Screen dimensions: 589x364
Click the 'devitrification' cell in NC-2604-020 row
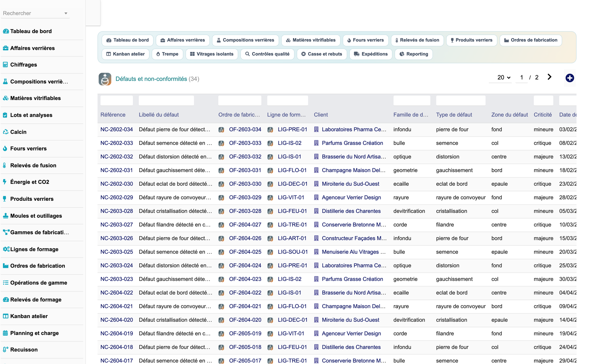coord(409,320)
